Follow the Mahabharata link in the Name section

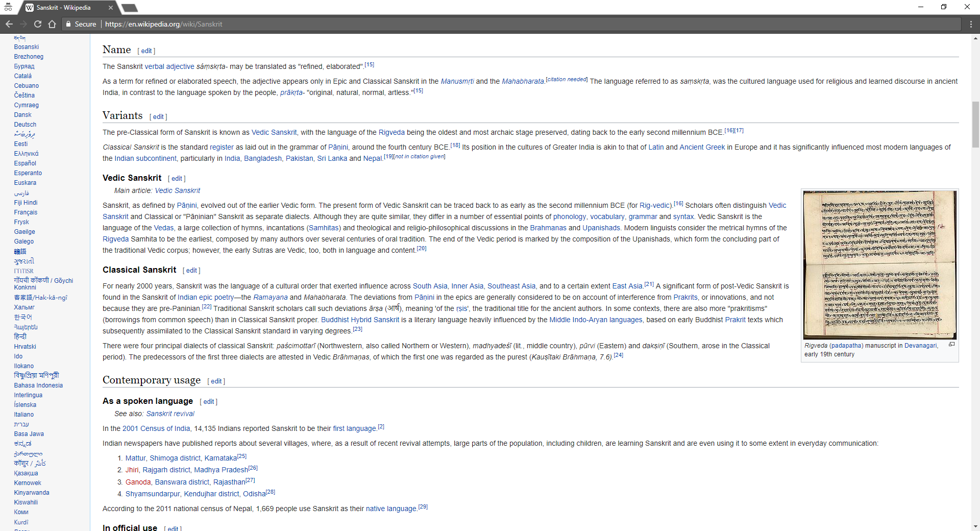(523, 81)
